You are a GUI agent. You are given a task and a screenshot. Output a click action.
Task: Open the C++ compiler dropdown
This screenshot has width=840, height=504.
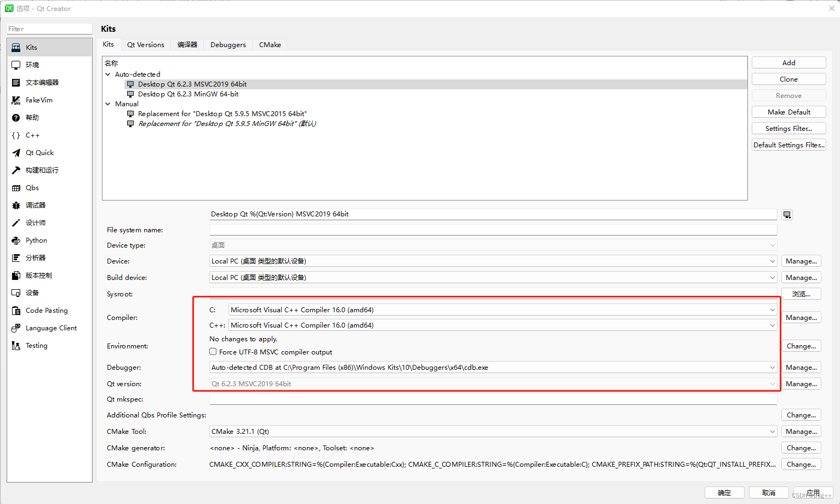(x=503, y=325)
